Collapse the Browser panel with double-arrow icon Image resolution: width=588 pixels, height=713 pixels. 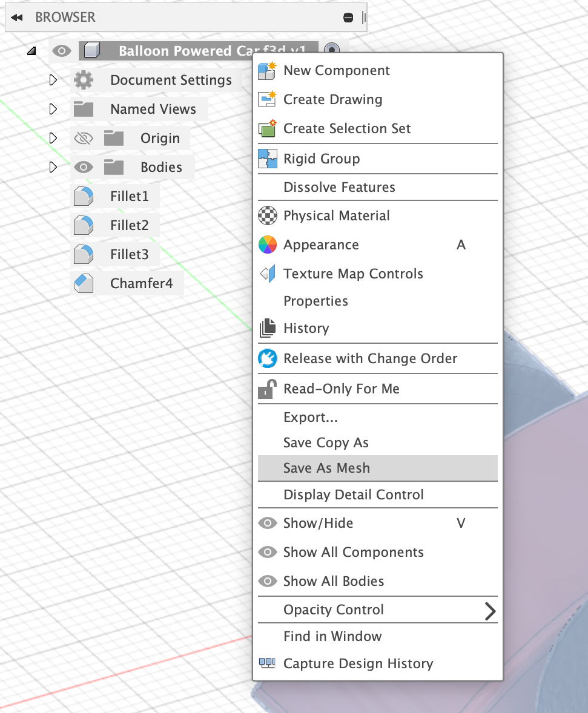coord(17,18)
